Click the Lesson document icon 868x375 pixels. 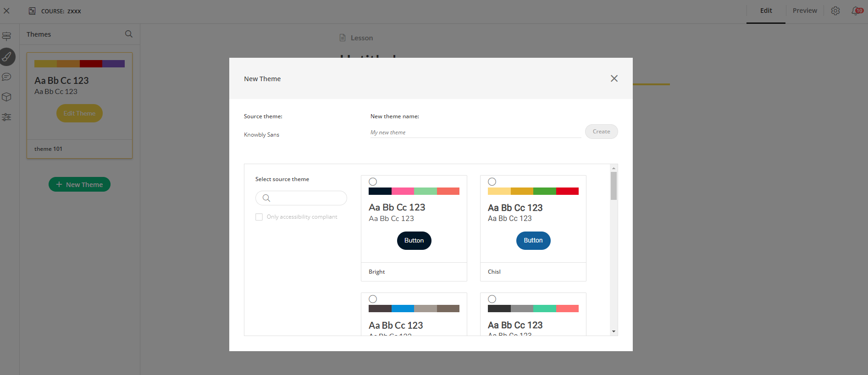pyautogui.click(x=343, y=38)
